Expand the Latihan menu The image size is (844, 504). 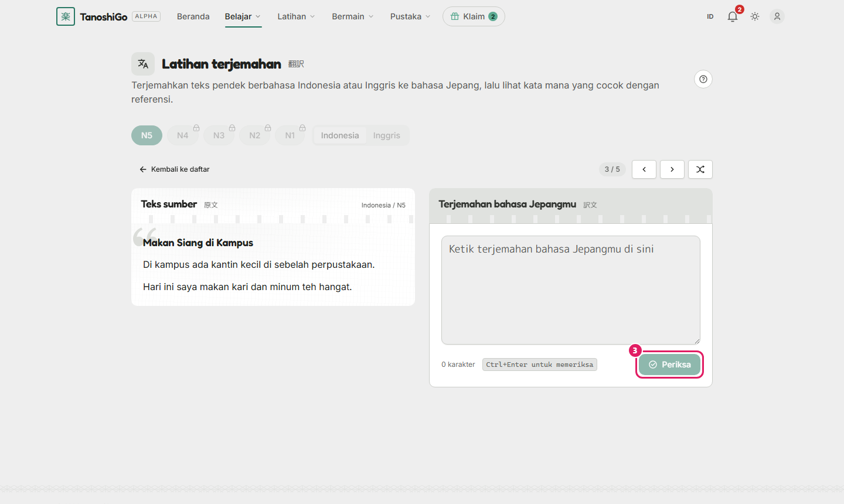tap(296, 16)
